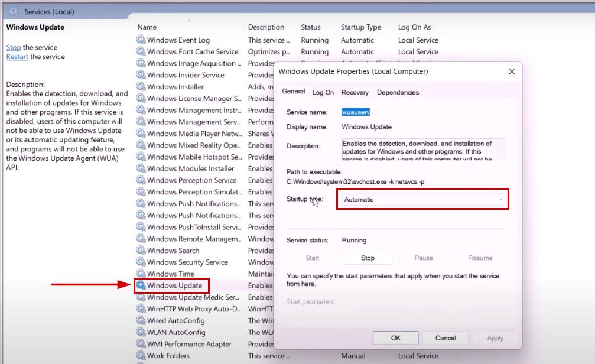Viewport: 595px width, 364px height.
Task: Open the Dependencies tab
Action: (398, 92)
